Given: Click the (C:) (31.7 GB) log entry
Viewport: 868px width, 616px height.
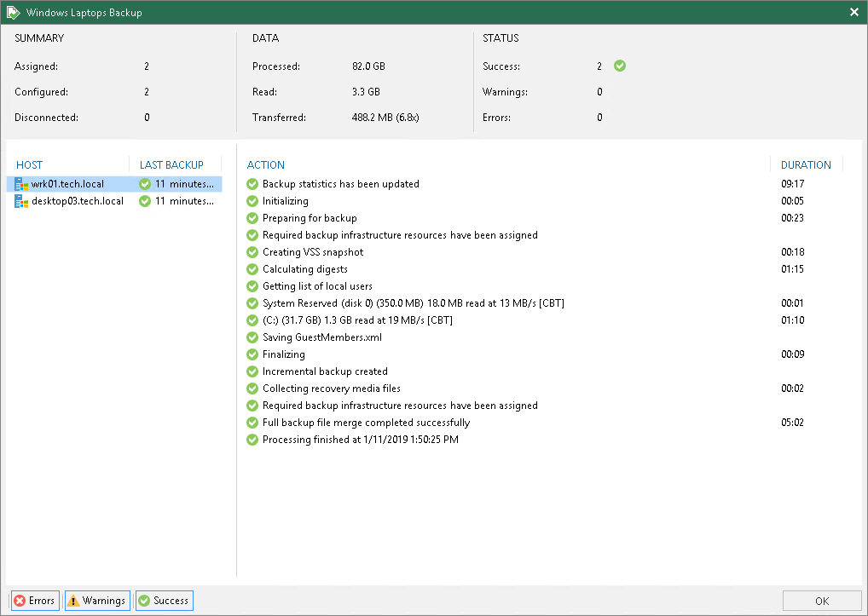Looking at the screenshot, I should (x=357, y=320).
